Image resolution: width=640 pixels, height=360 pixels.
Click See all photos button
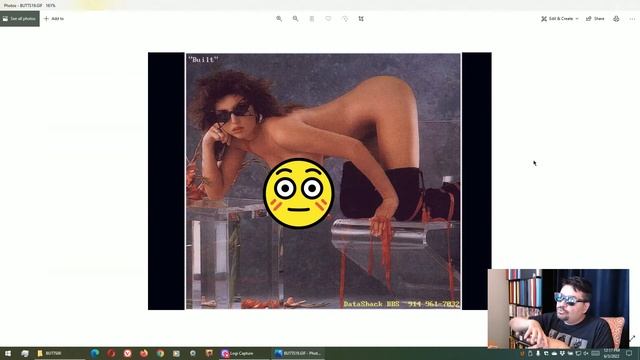[20, 19]
